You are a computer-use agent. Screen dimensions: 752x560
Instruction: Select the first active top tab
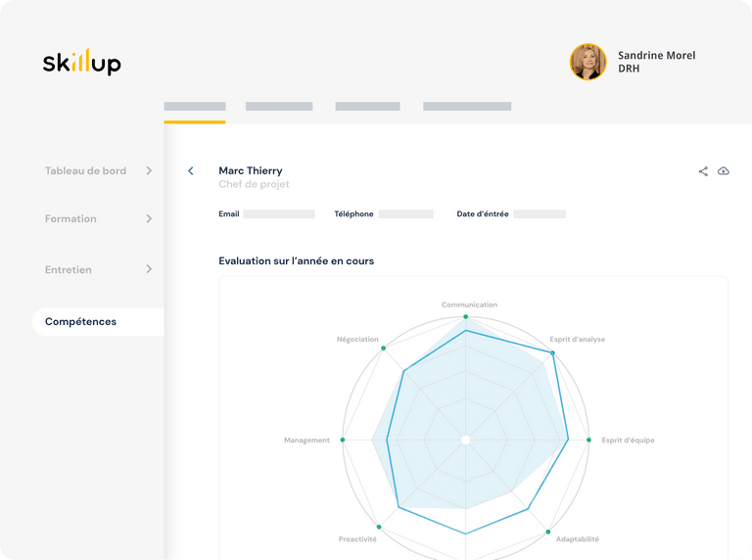coord(195,107)
